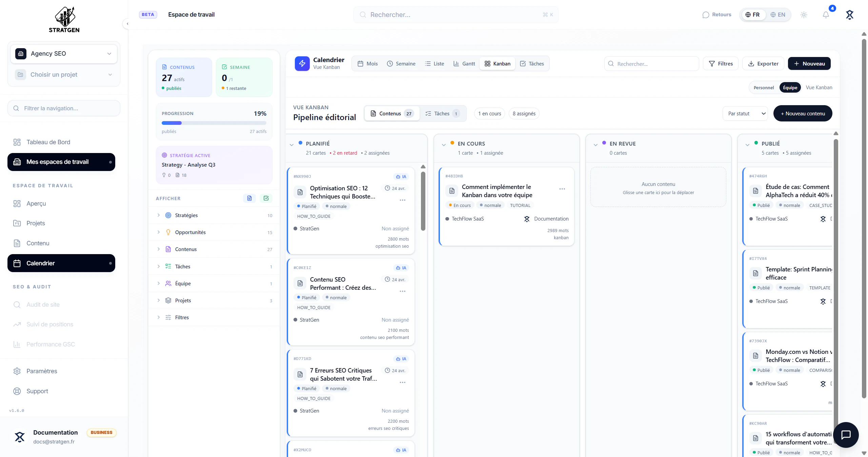Toggle the contents document icon in Afficher
Image resolution: width=868 pixels, height=457 pixels.
(249, 198)
